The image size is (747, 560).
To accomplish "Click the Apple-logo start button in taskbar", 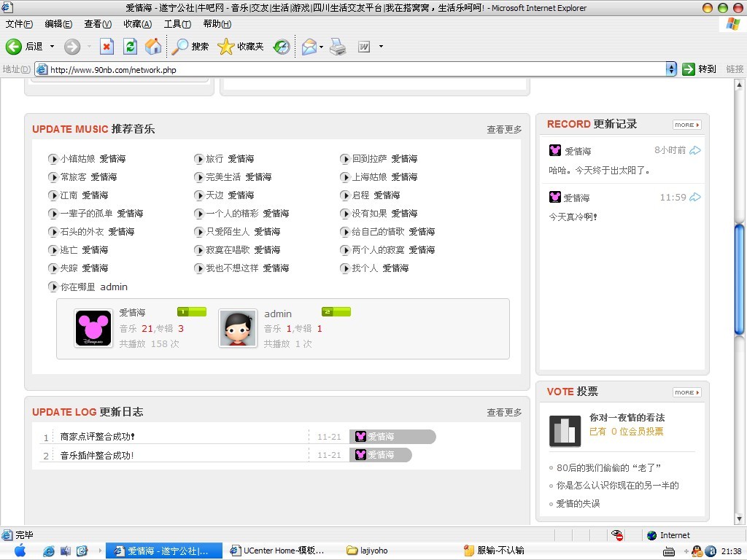I will tap(20, 551).
